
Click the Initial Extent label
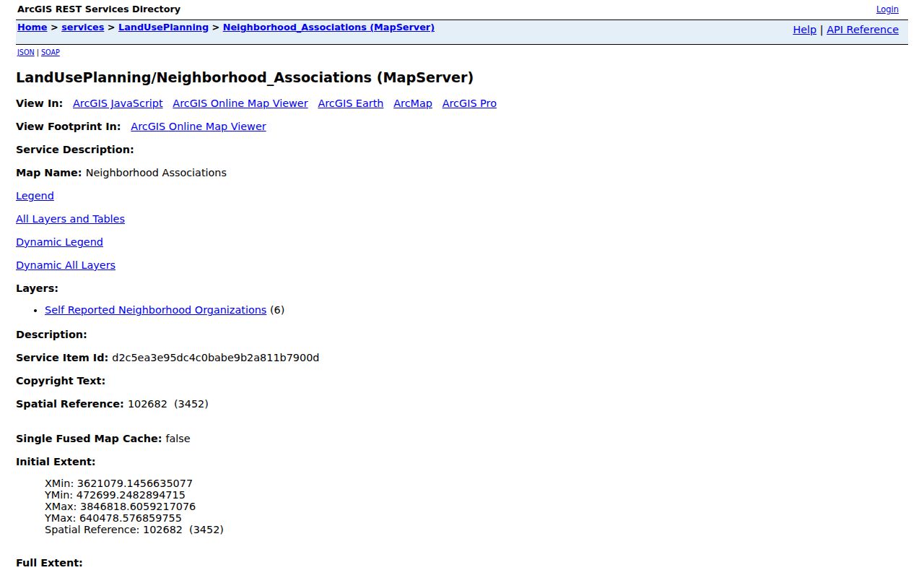(56, 462)
